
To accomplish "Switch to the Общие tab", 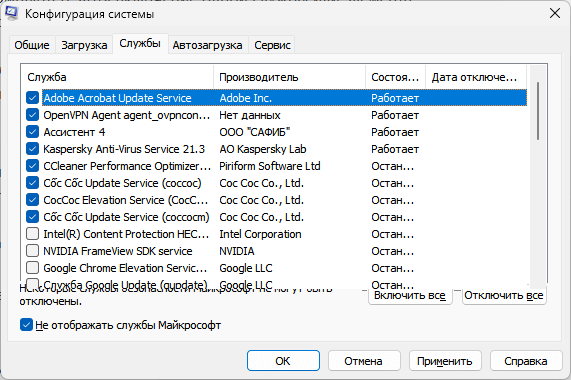I will pyautogui.click(x=32, y=45).
